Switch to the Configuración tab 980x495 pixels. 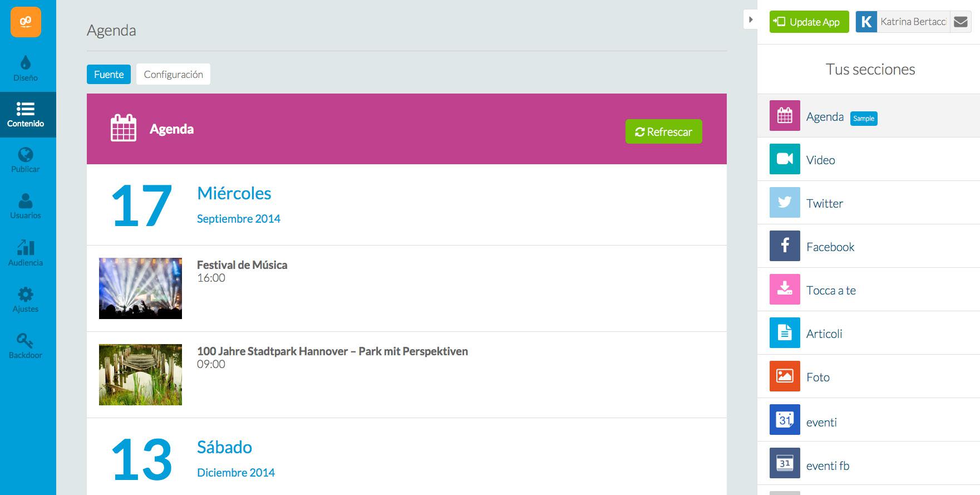[173, 75]
